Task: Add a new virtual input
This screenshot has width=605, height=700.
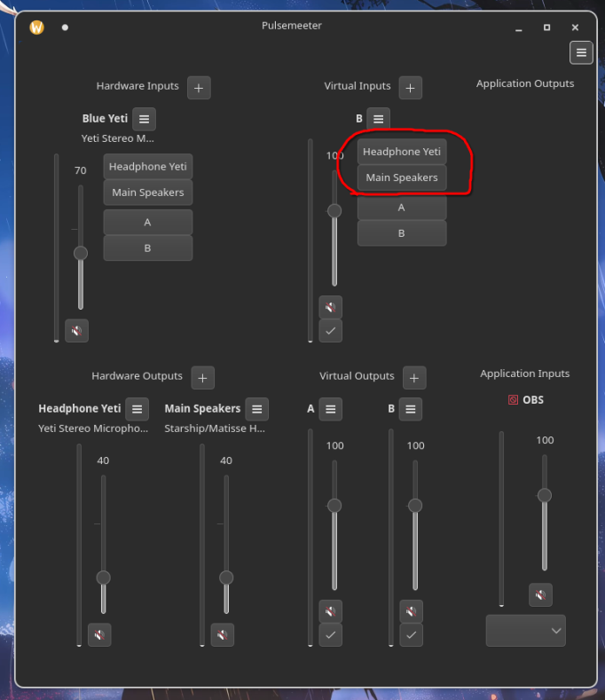Action: tap(410, 87)
